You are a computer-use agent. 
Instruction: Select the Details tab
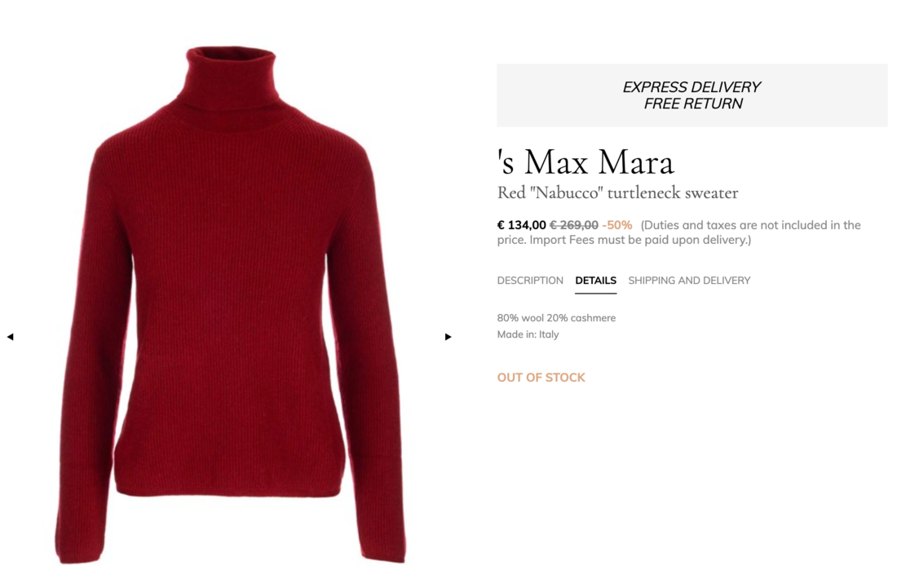[595, 281]
